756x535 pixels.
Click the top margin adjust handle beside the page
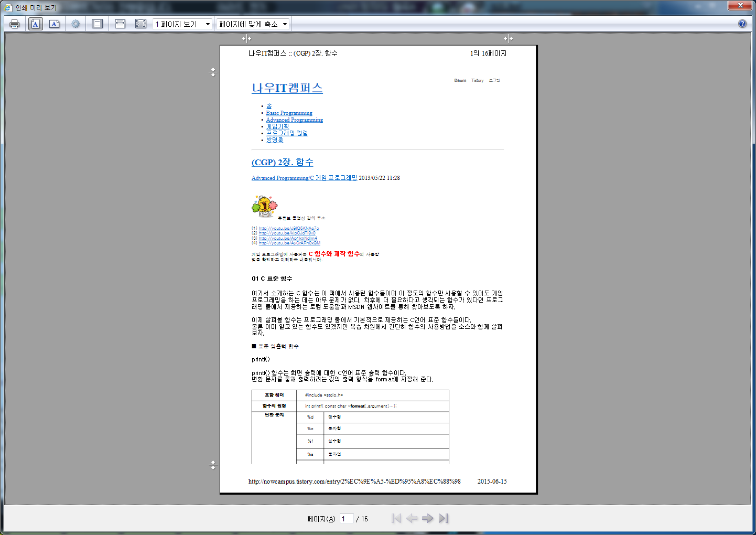pyautogui.click(x=213, y=72)
